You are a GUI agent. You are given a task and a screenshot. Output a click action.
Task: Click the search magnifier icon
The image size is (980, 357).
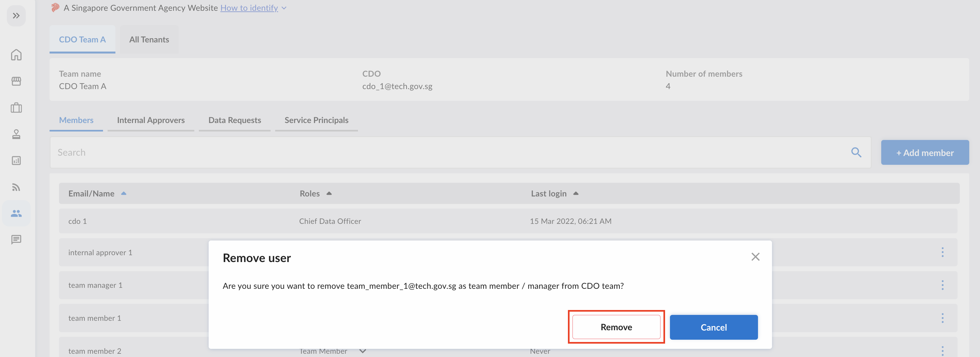coord(856,152)
